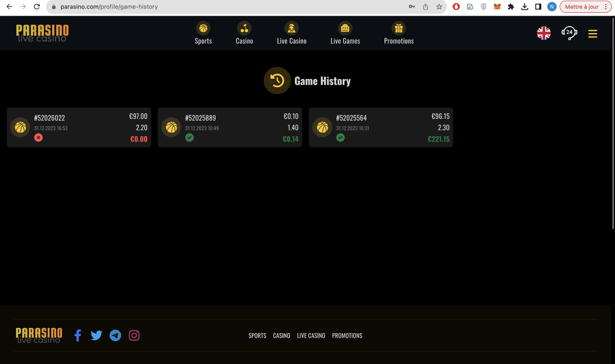The height and width of the screenshot is (364, 615).
Task: Click the Promotions gift icon
Action: click(x=399, y=28)
